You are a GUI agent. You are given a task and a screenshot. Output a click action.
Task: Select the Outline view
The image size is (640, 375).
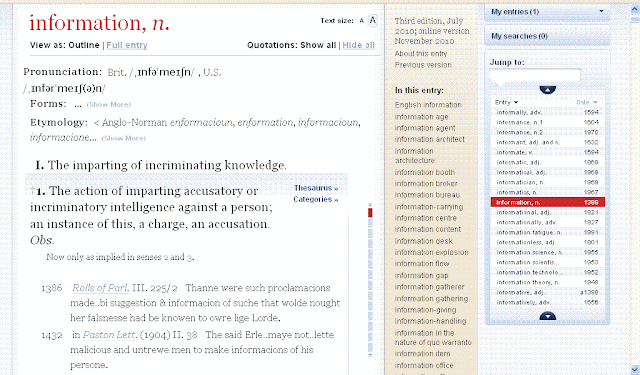click(x=84, y=45)
